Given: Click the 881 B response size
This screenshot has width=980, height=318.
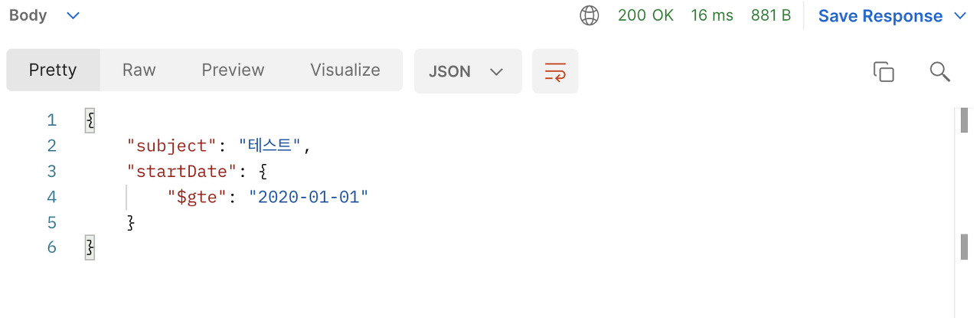Looking at the screenshot, I should pyautogui.click(x=771, y=15).
